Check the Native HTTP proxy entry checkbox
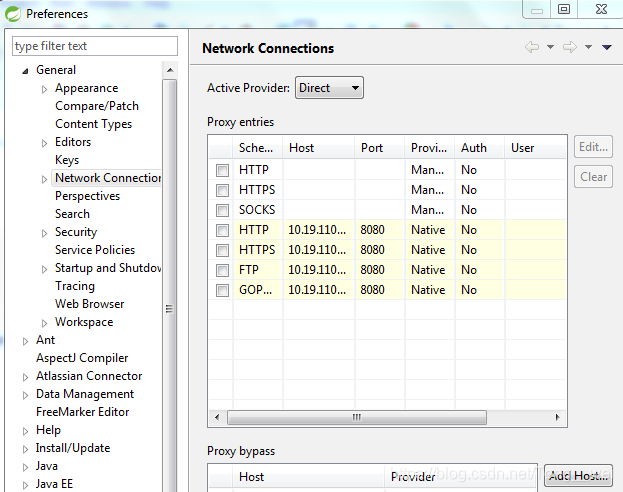 [222, 230]
